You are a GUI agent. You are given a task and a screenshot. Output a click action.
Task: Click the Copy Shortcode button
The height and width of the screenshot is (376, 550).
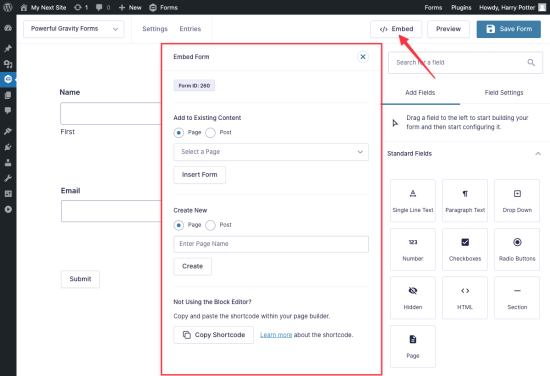point(213,335)
